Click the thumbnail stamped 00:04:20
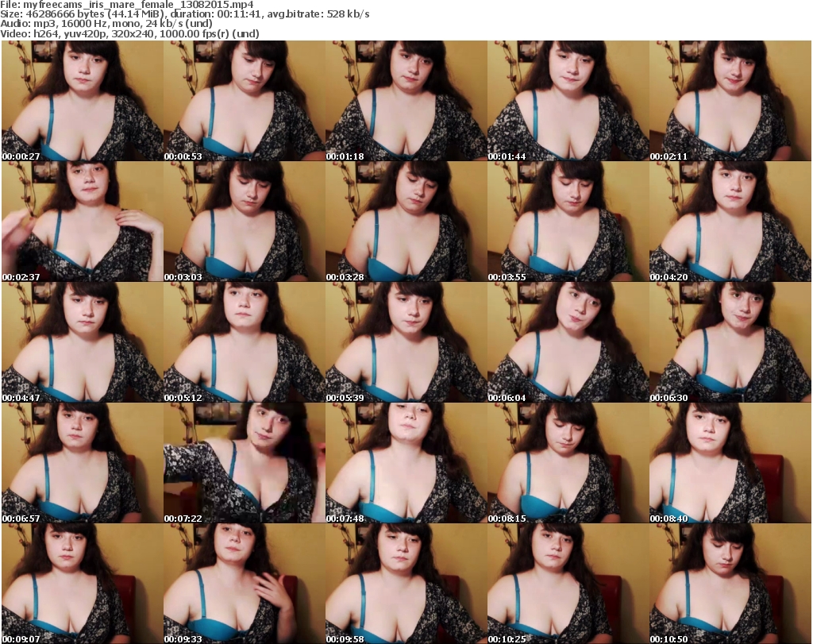Image resolution: width=813 pixels, height=644 pixels. 730,222
